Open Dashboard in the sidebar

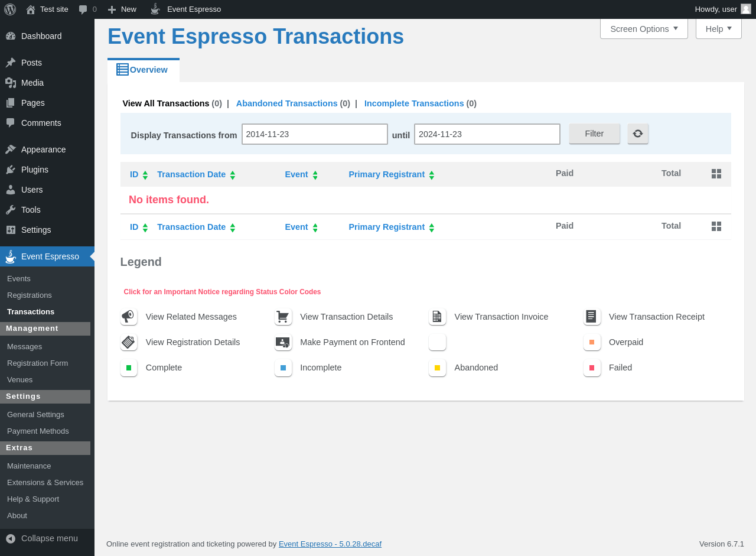click(x=47, y=36)
